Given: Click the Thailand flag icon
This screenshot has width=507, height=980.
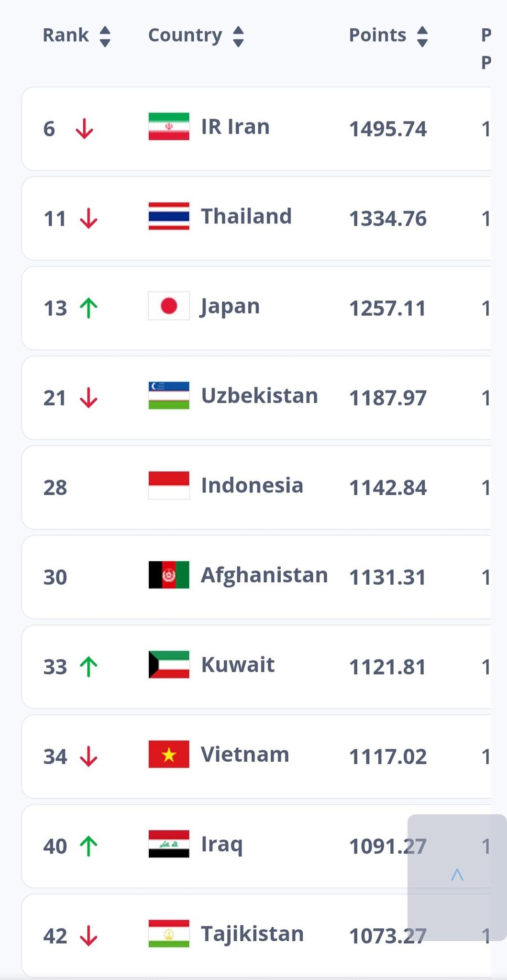Looking at the screenshot, I should [x=169, y=216].
